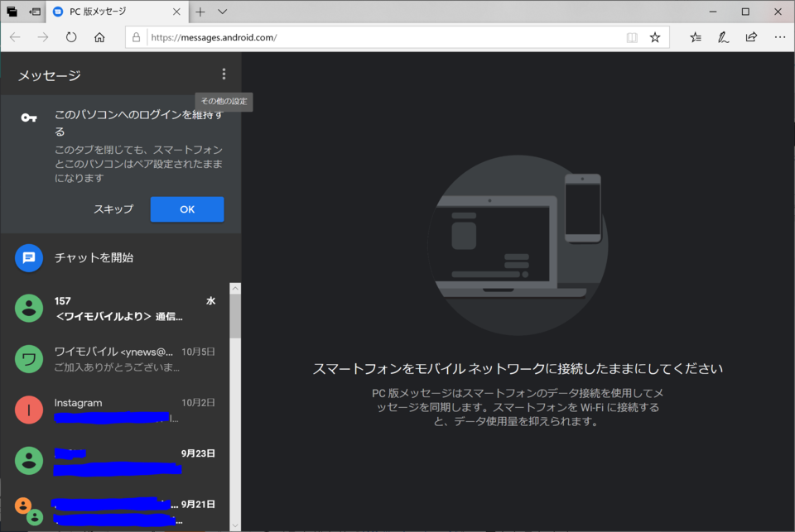Viewport: 795px width, 532px height.
Task: Open the favorites hub icon
Action: coord(696,37)
